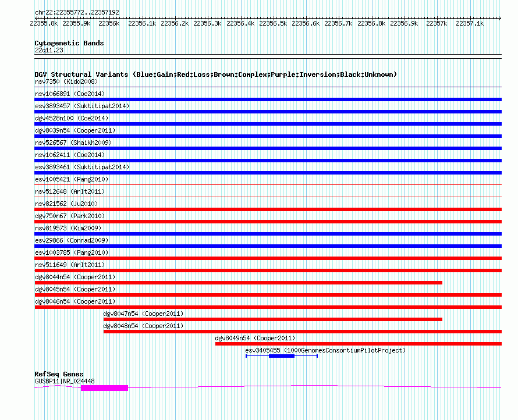Open dgv8048n54 (Cooper2011) label
This screenshot has width=518, height=420.
pyautogui.click(x=143, y=326)
